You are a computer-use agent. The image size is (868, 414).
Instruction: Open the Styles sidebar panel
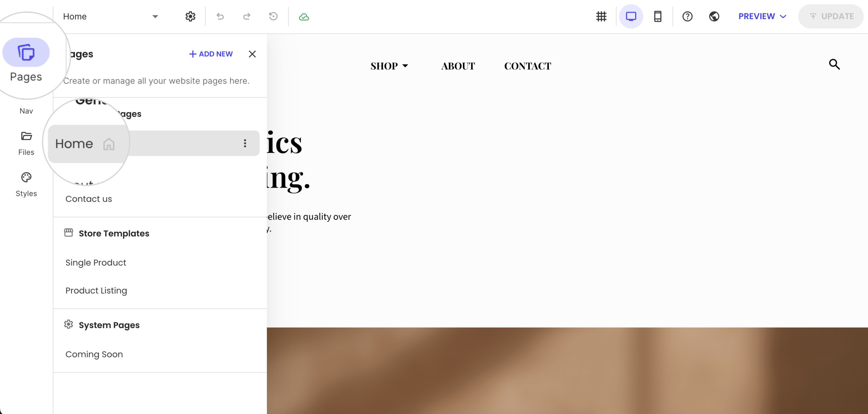click(x=26, y=185)
